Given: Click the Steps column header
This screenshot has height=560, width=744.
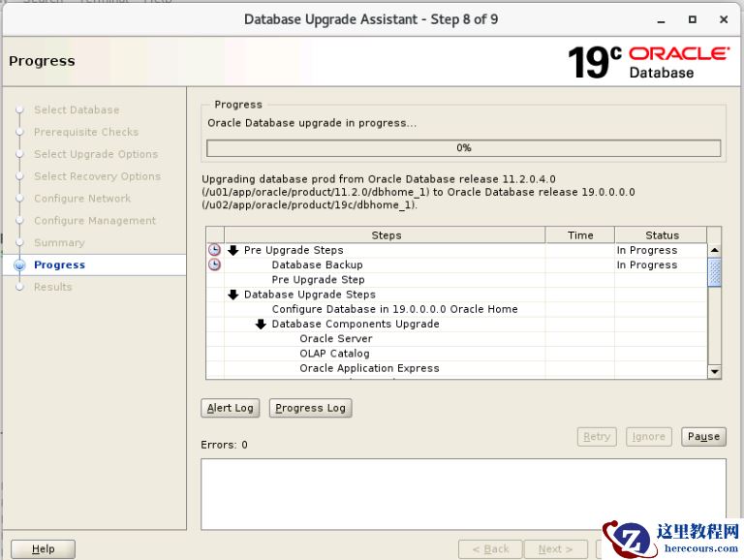Looking at the screenshot, I should (385, 235).
